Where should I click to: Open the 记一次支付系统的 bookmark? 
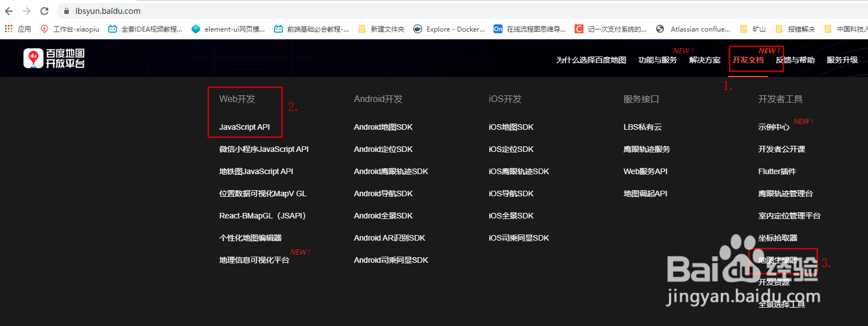click(611, 29)
